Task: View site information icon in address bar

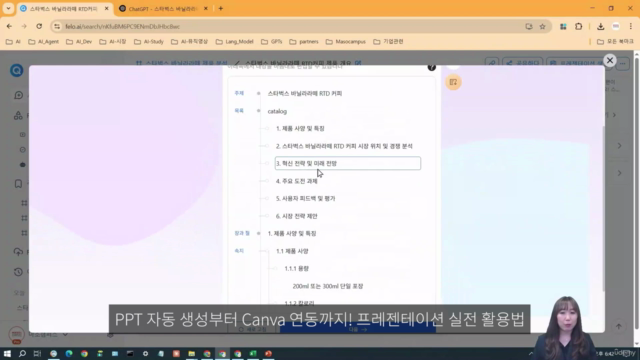Action: point(57,27)
